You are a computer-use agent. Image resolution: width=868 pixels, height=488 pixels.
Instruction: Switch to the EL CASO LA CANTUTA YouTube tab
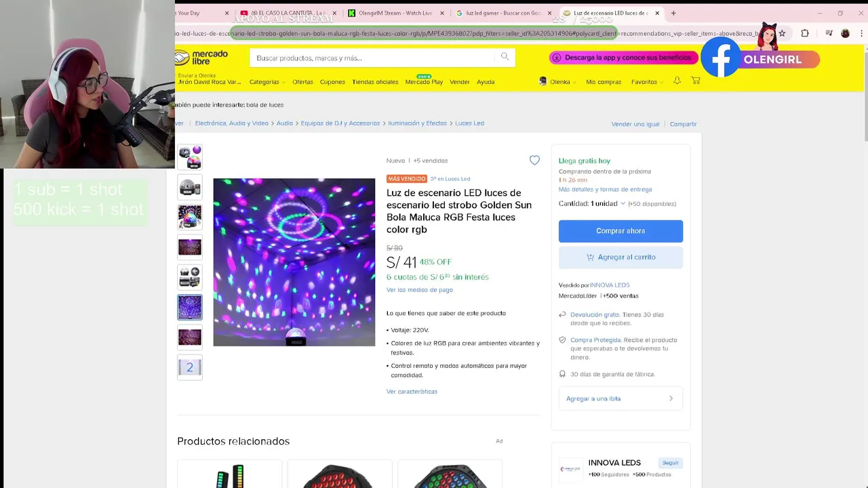[289, 13]
